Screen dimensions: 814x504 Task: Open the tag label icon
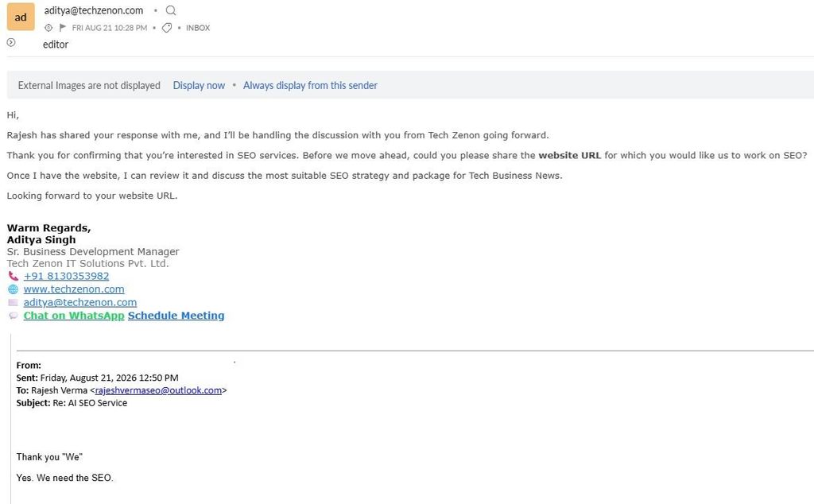167,28
